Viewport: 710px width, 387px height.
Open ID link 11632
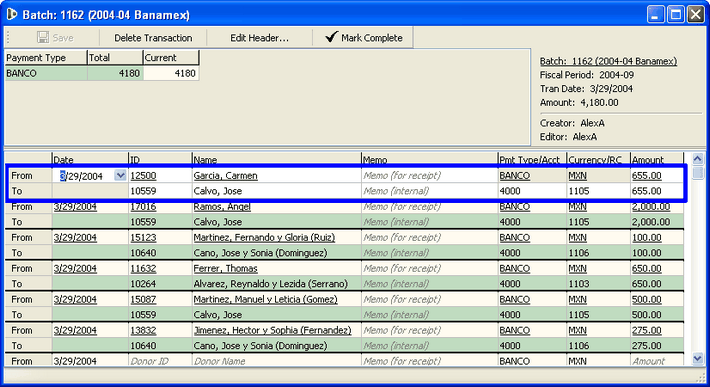tap(143, 268)
